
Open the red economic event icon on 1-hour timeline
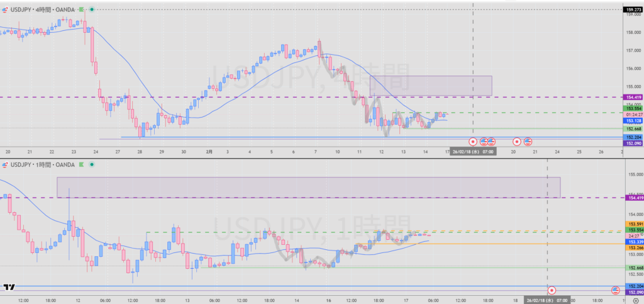pyautogui.click(x=552, y=290)
